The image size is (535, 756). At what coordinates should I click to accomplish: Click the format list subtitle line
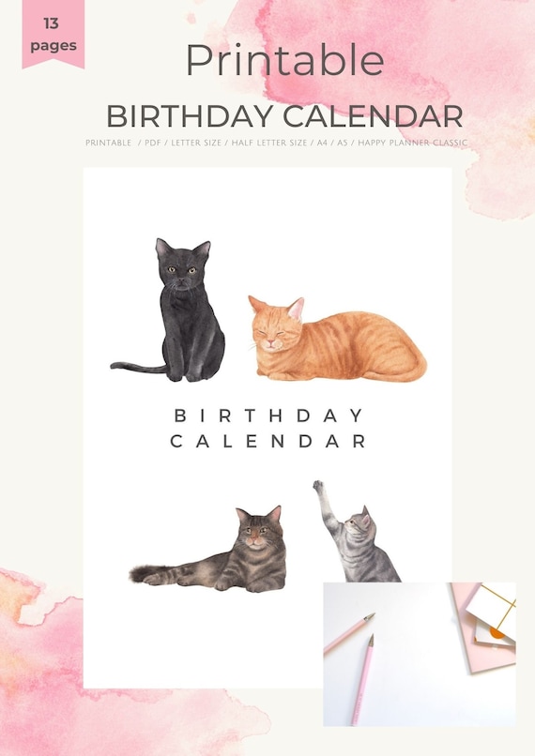[x=277, y=143]
